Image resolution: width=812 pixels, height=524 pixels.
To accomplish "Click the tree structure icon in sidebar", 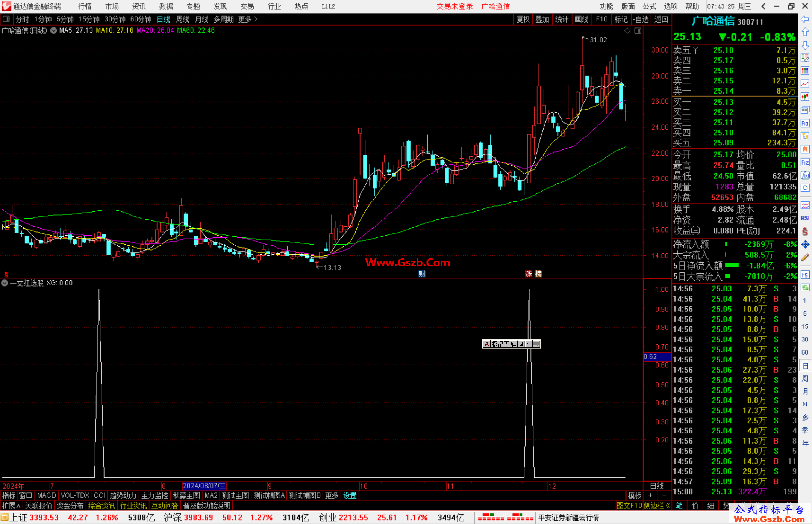I will (x=805, y=136).
